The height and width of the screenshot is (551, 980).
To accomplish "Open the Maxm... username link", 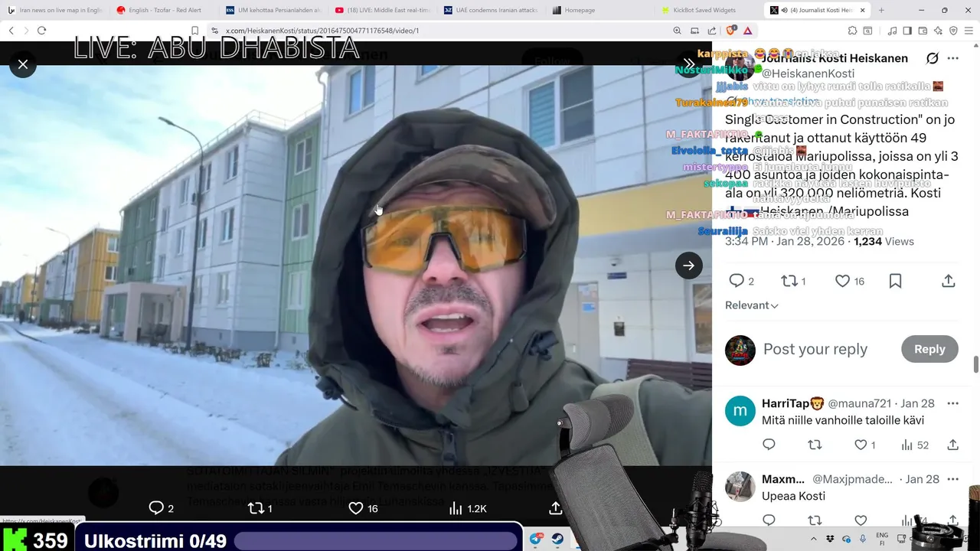I will pos(782,479).
